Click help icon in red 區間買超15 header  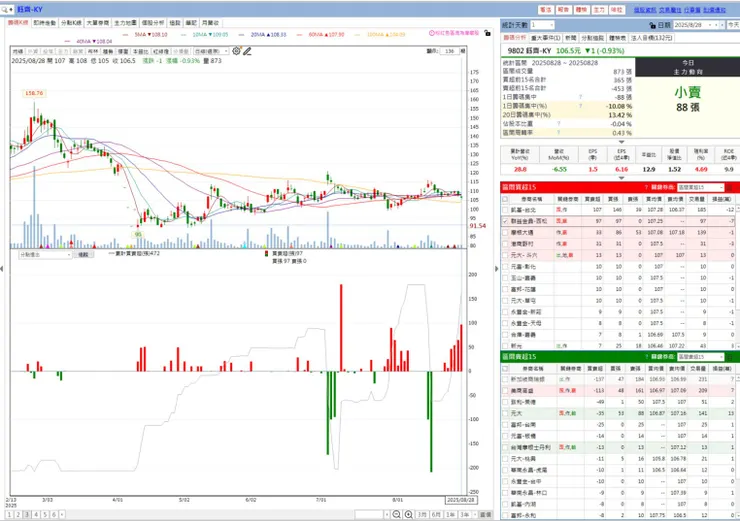(x=646, y=187)
